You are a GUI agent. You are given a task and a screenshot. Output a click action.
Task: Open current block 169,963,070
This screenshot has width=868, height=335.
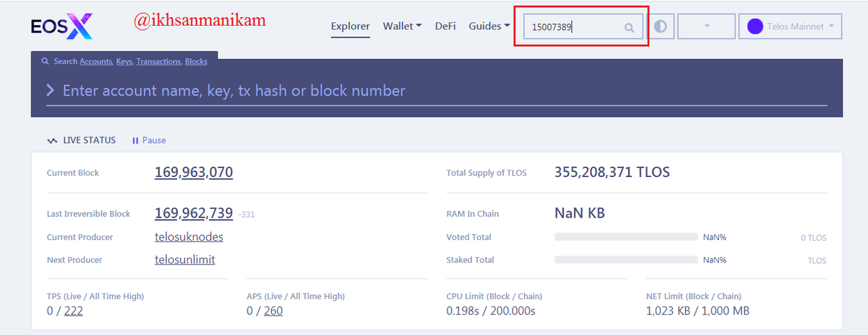(x=194, y=172)
